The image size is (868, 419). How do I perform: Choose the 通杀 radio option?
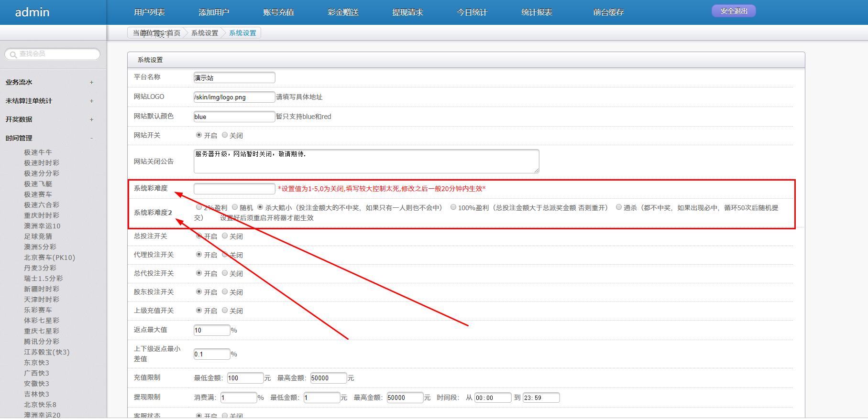(x=619, y=207)
